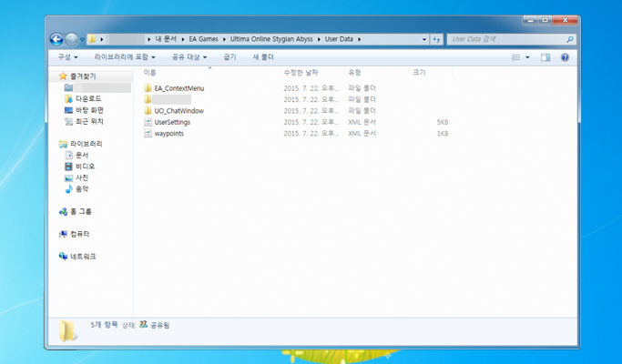This screenshot has width=622, height=364.
Task: Open the recent pages dropdown arrow
Action: (82, 40)
